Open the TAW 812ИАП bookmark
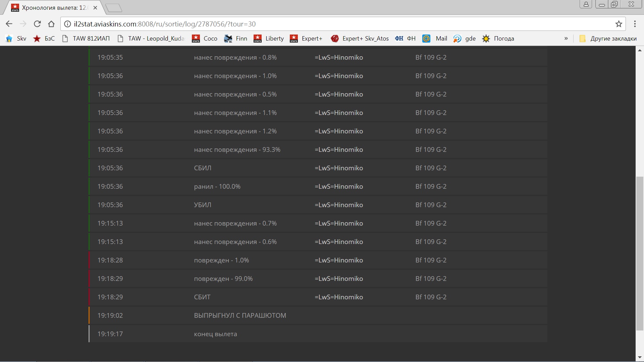 pyautogui.click(x=86, y=39)
